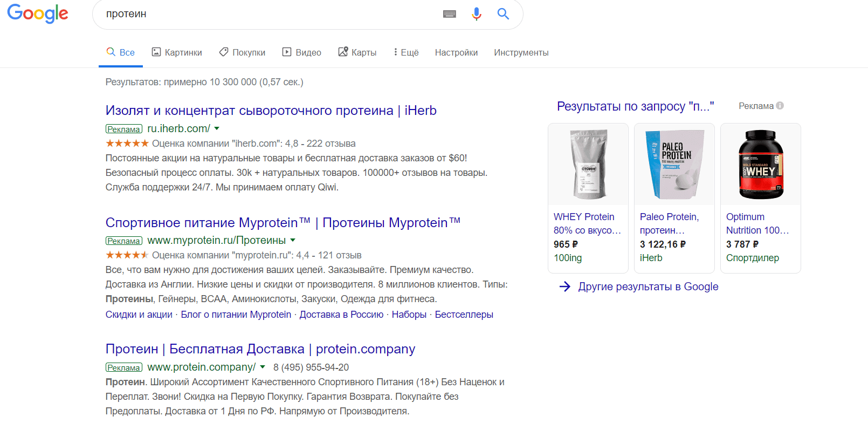Expand dropdown arrow next to ru.iherb.com/
Viewport: 868px width, 423px height.
pos(217,128)
